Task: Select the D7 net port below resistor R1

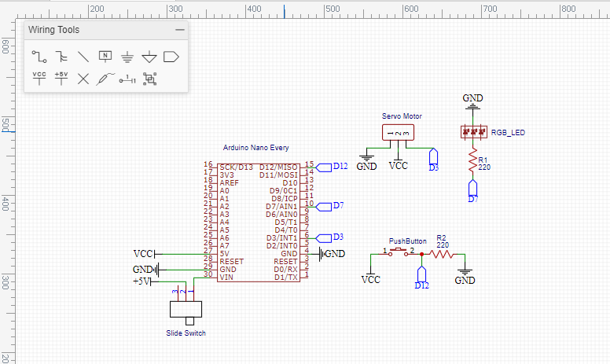Action: tap(472, 188)
